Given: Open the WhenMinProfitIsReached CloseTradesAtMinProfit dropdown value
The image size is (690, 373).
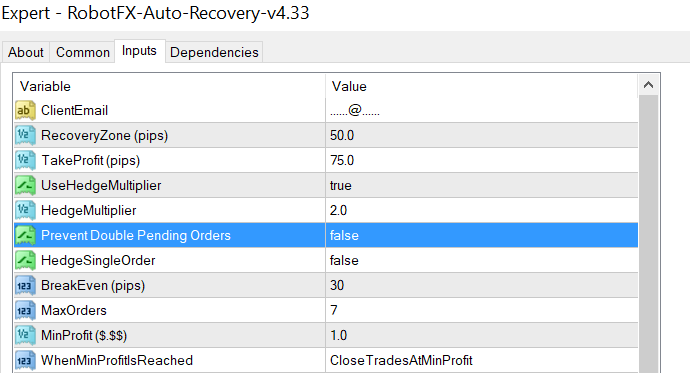Looking at the screenshot, I should [x=481, y=360].
